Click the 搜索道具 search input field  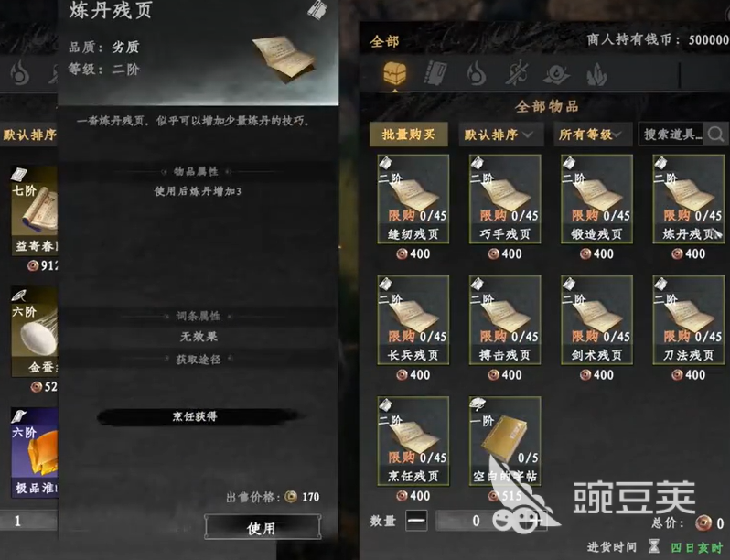tap(672, 135)
